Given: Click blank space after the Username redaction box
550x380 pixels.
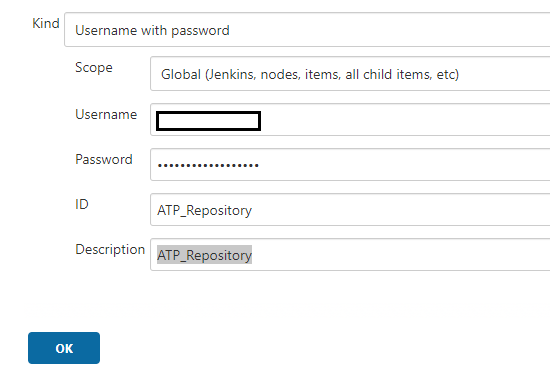Looking at the screenshot, I should pyautogui.click(x=403, y=120).
